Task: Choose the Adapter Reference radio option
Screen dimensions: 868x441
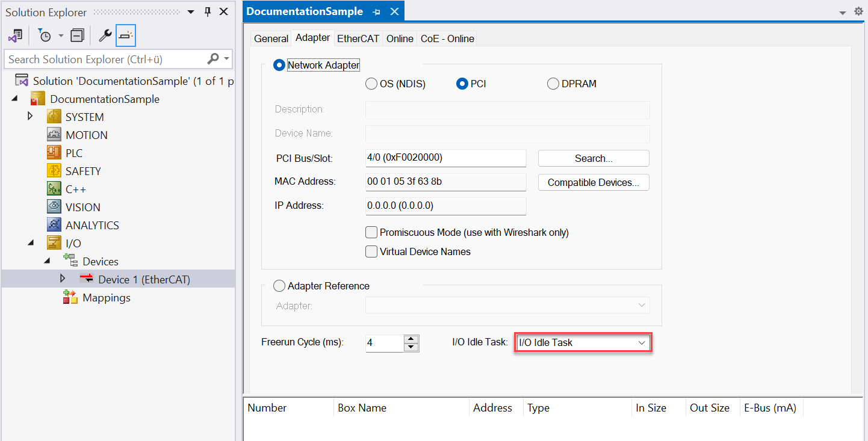Action: tap(279, 286)
